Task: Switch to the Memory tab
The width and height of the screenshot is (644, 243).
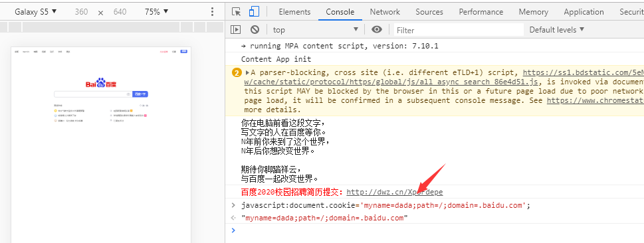Action: coord(533,12)
